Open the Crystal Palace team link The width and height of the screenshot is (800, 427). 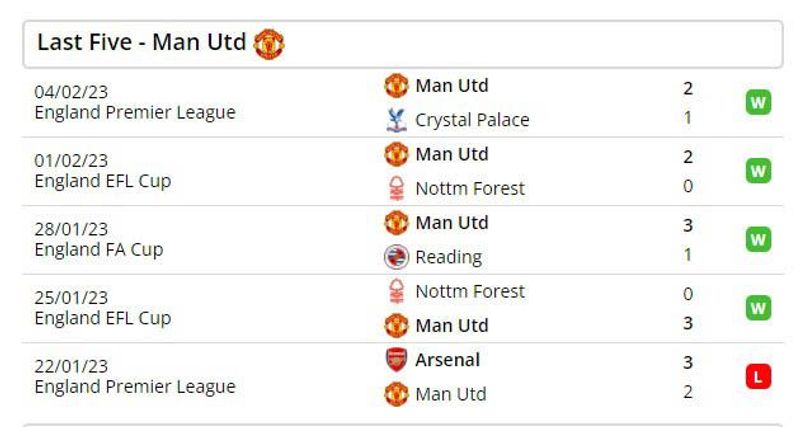[x=472, y=120]
